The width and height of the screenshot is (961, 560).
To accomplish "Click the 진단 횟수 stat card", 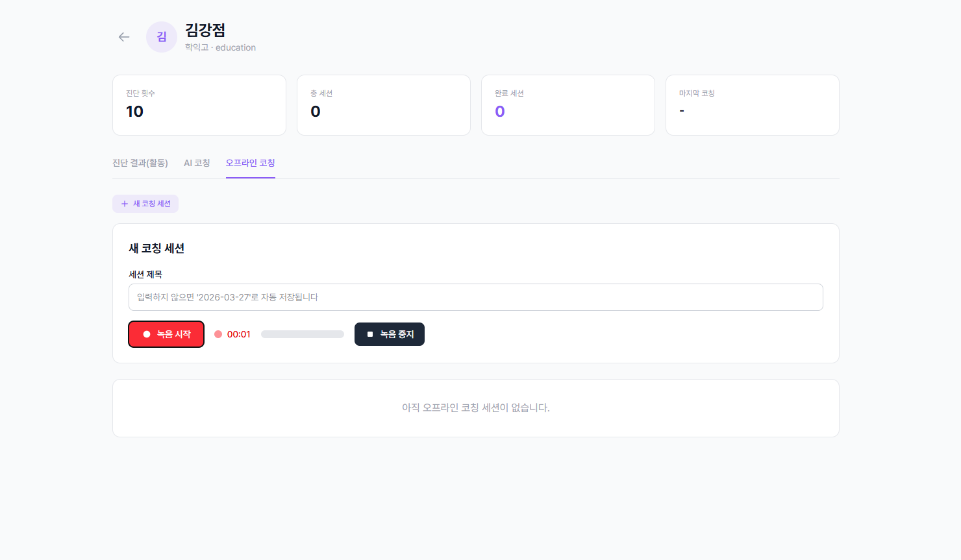I will [x=199, y=105].
